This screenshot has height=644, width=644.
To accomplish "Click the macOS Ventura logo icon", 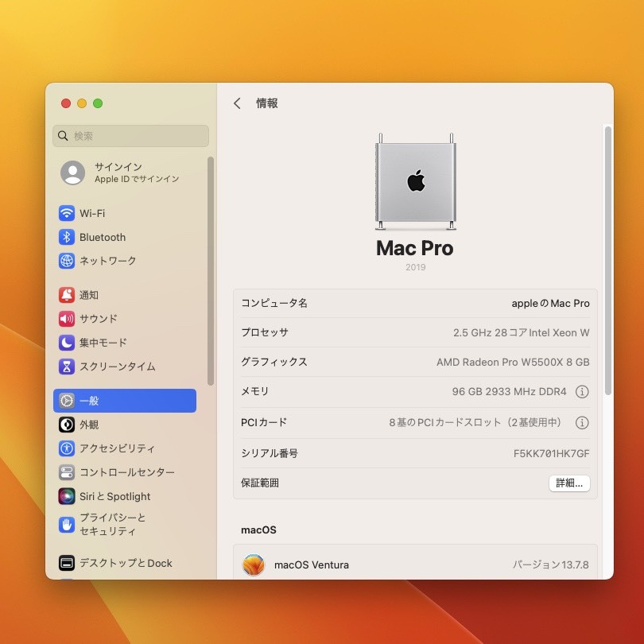I will [x=254, y=564].
